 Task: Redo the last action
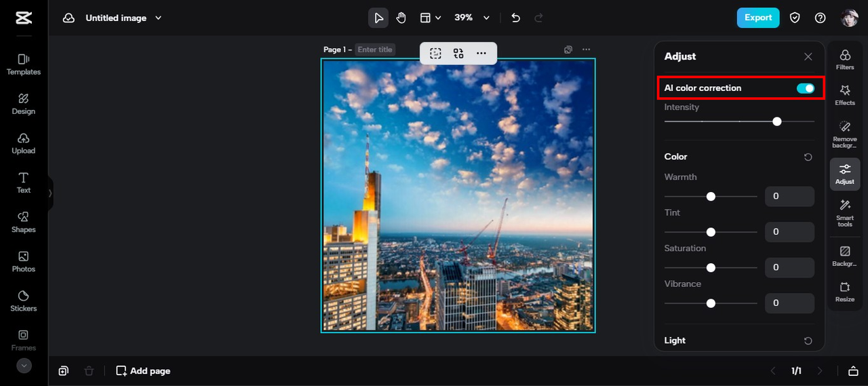click(539, 18)
